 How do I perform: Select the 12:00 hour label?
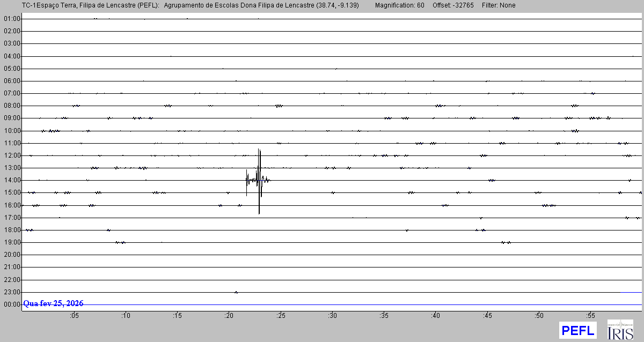click(x=11, y=155)
